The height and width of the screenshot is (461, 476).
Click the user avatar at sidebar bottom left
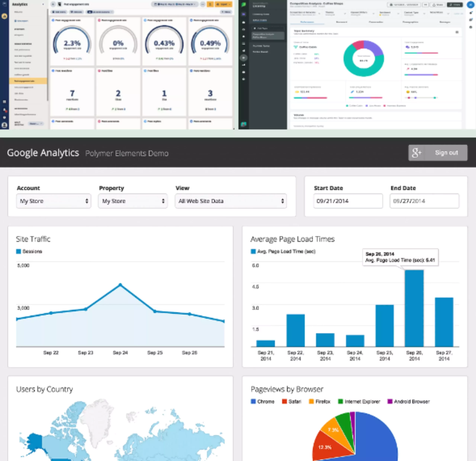click(x=4, y=125)
